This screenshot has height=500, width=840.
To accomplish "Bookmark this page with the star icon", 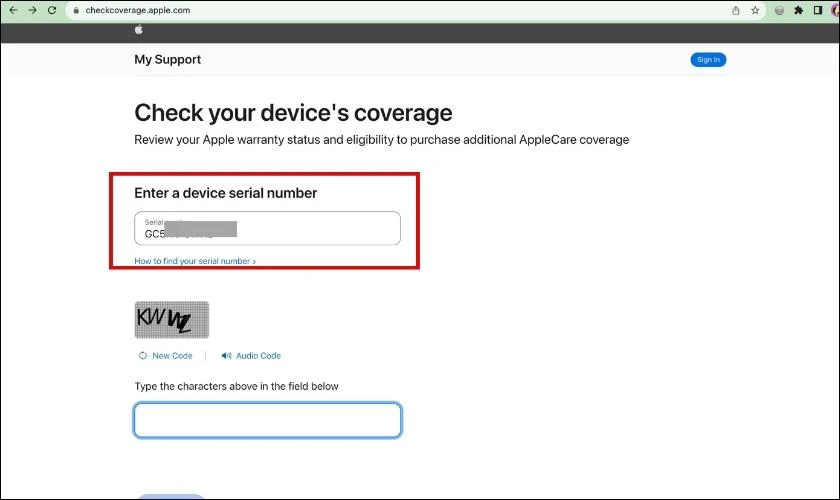I will 755,10.
